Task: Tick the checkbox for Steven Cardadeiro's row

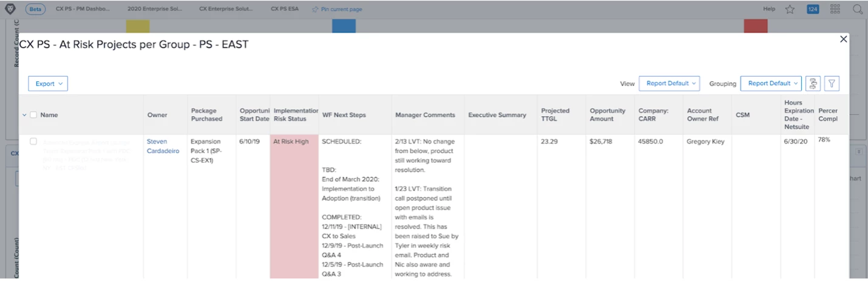Action: (33, 142)
